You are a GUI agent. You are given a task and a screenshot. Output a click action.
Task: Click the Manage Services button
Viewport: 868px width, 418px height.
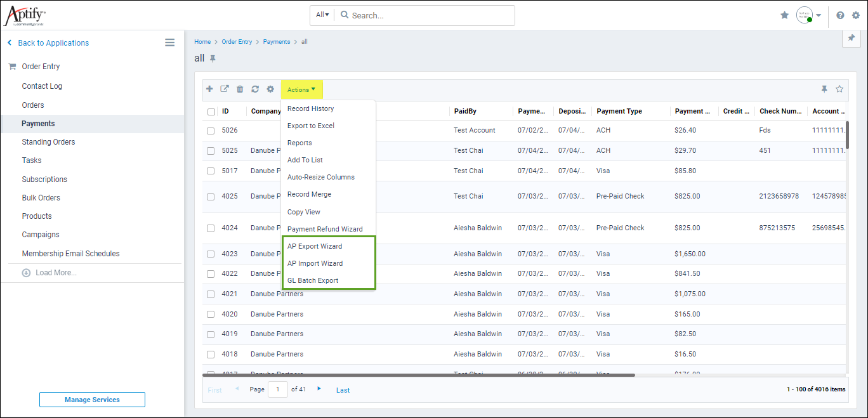point(92,399)
